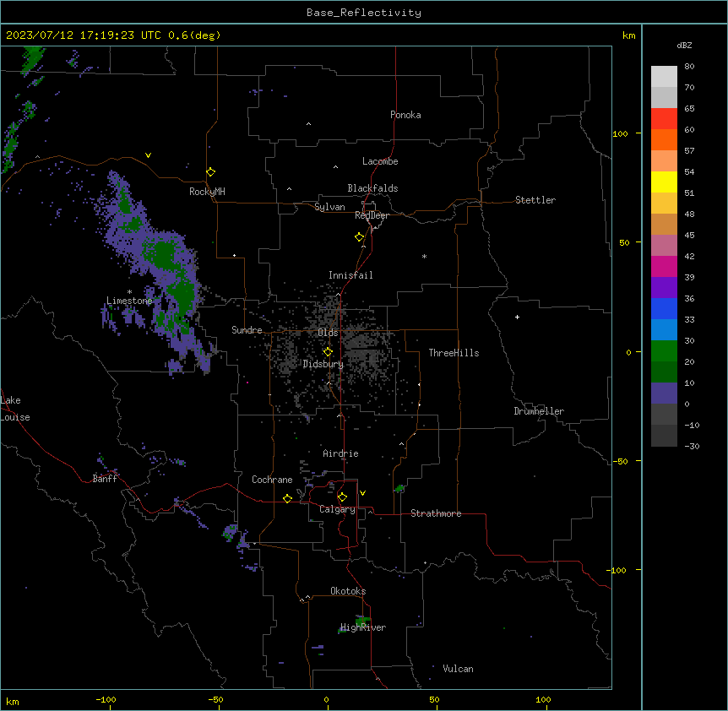The width and height of the screenshot is (728, 711).
Task: Select the Drumheller label
Action: (x=539, y=411)
